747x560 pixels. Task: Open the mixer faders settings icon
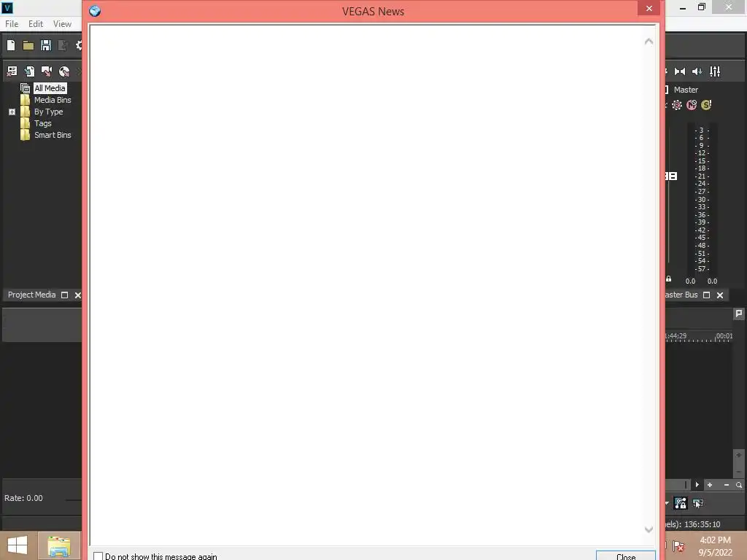pos(715,71)
